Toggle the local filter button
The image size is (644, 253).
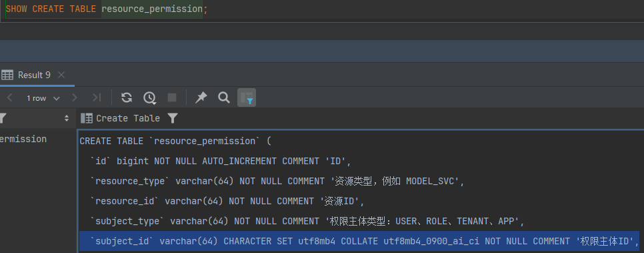pos(247,97)
